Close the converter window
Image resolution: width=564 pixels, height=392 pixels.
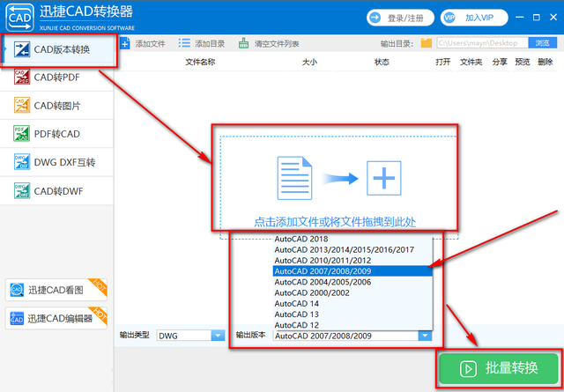[553, 18]
